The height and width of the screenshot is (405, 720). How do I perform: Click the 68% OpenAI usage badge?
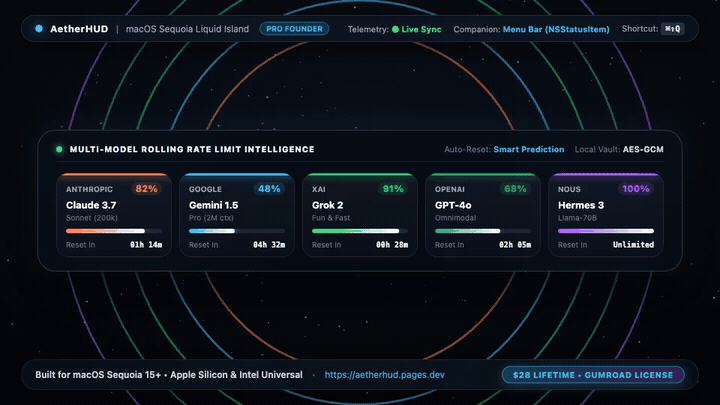pos(515,189)
